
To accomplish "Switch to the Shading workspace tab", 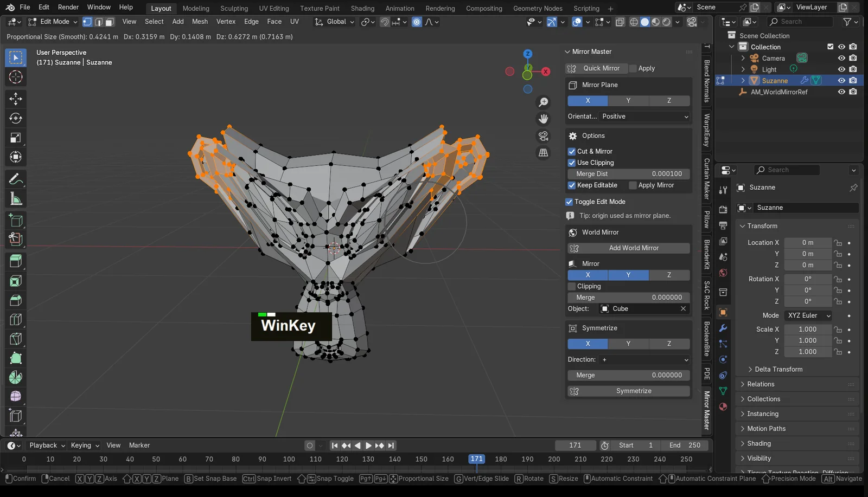I will coord(362,8).
